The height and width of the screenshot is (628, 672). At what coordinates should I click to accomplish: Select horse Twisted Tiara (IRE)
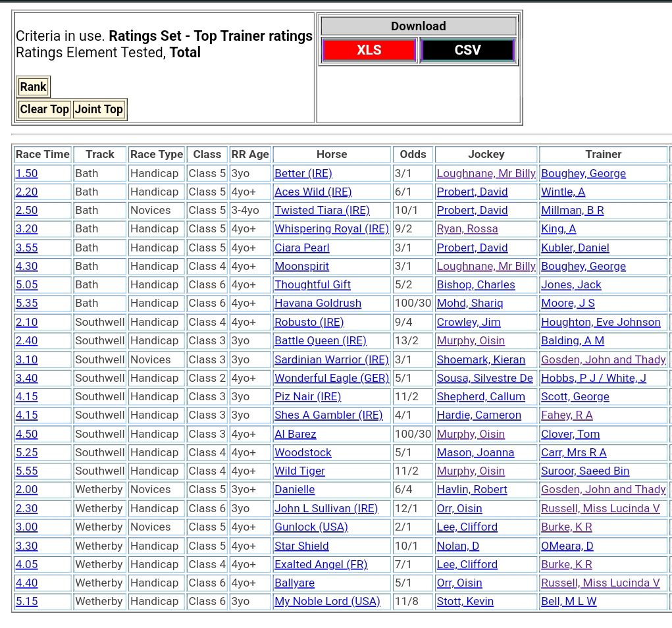coord(322,211)
